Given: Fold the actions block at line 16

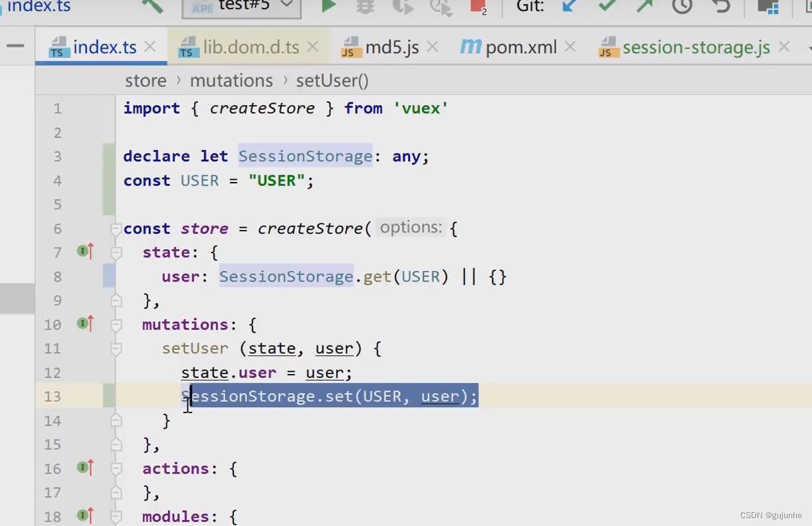Looking at the screenshot, I should pos(116,469).
